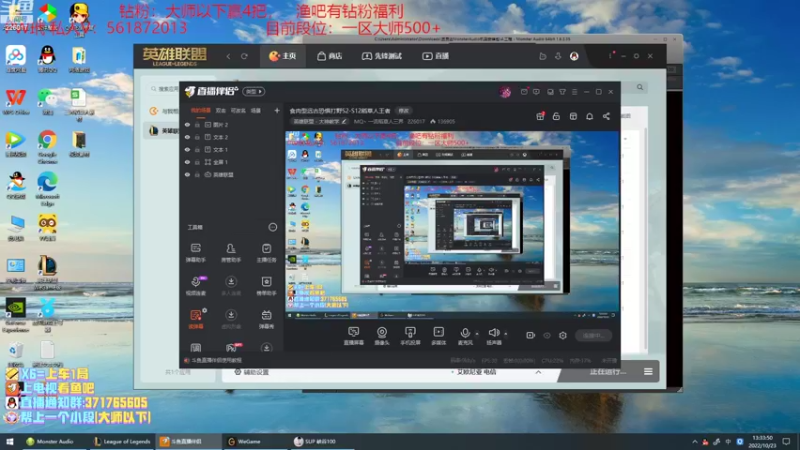Start recording with the camcorder icon
800x450 pixels.
[x=530, y=335]
